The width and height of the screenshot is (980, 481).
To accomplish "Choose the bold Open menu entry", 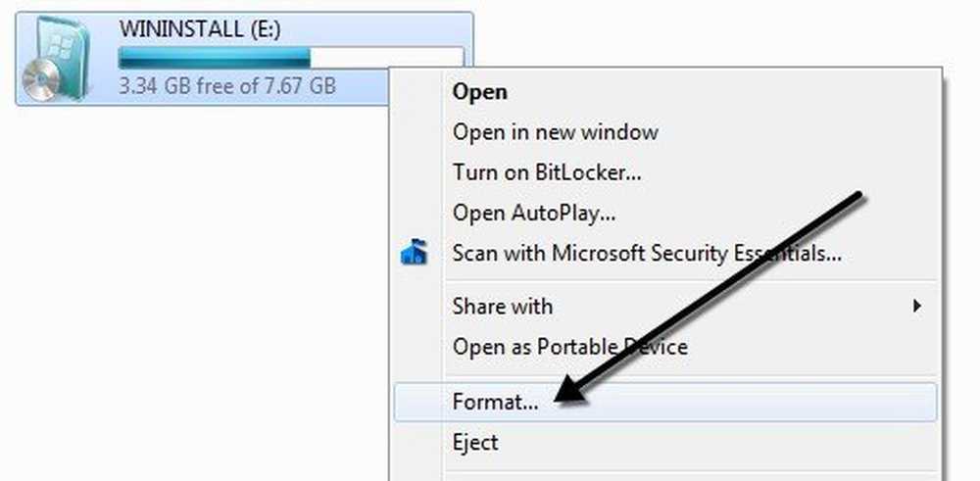I will pyautogui.click(x=480, y=92).
